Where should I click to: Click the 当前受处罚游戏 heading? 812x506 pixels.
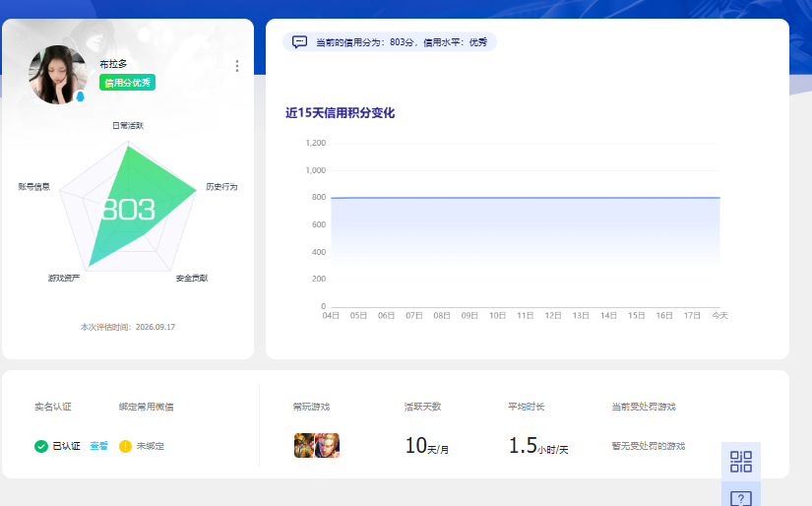click(x=644, y=407)
